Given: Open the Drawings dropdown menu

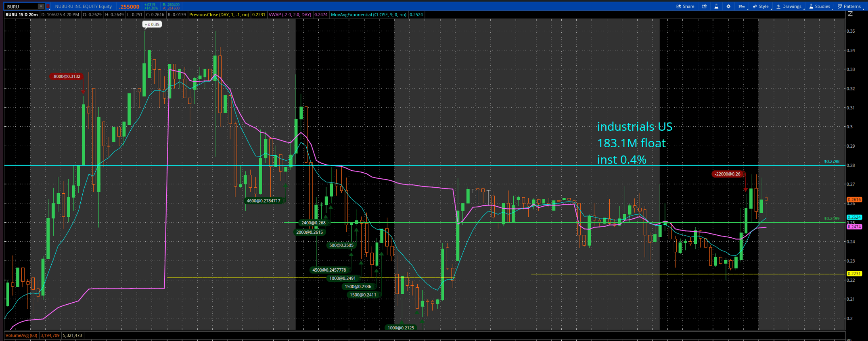Looking at the screenshot, I should tap(789, 6).
